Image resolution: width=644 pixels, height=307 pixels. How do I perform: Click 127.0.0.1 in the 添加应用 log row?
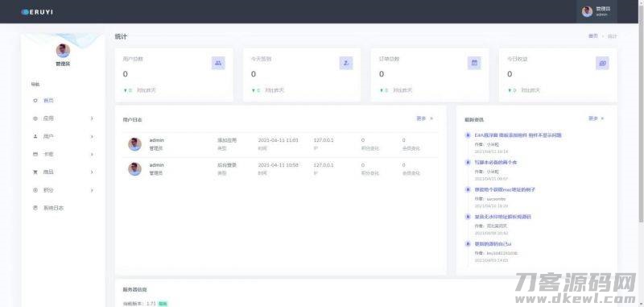(324, 140)
